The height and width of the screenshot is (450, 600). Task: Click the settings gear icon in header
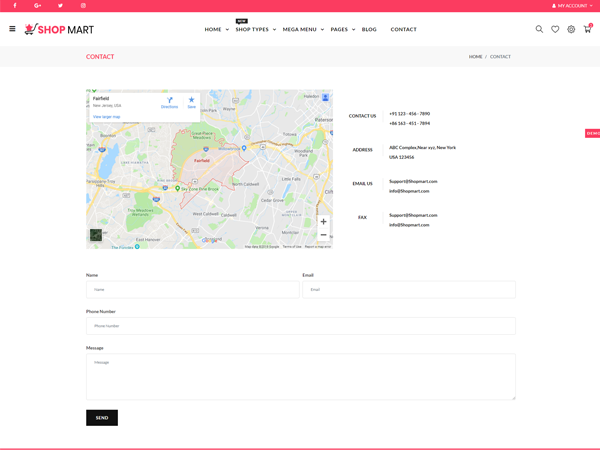click(571, 29)
